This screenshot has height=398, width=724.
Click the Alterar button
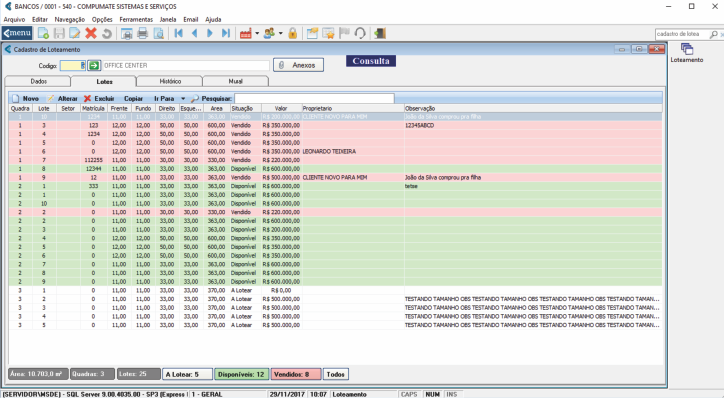point(62,98)
